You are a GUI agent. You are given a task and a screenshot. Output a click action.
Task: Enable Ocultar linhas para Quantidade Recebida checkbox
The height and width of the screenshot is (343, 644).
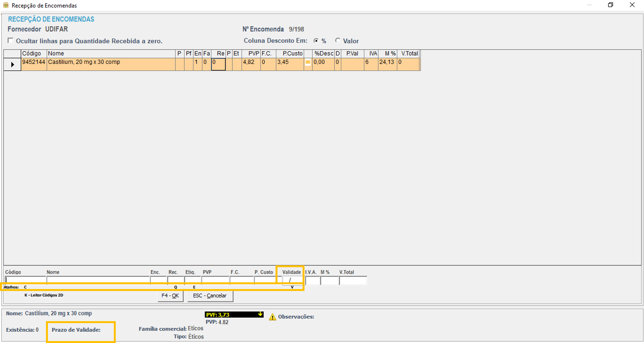coord(11,41)
